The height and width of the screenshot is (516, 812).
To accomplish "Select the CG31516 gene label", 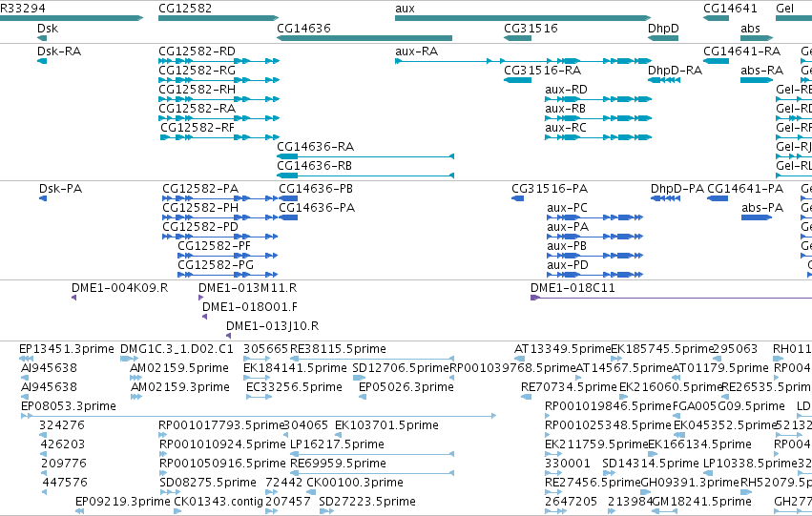I will 531,29.
